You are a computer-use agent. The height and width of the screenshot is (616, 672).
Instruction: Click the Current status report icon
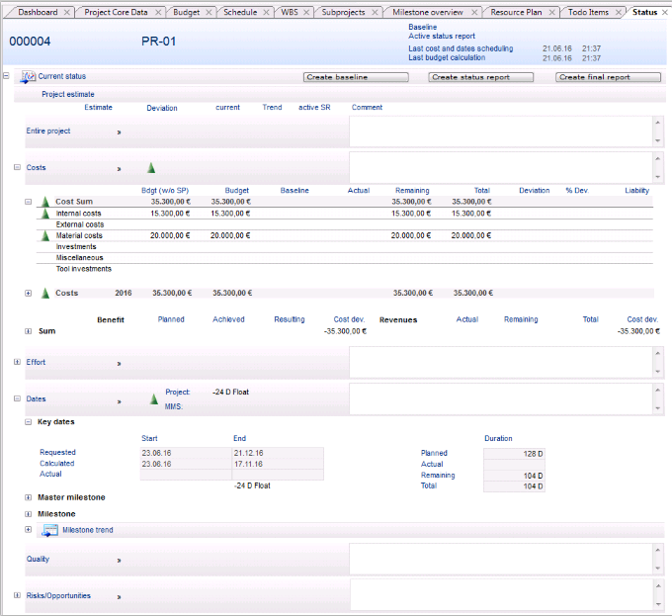29,77
